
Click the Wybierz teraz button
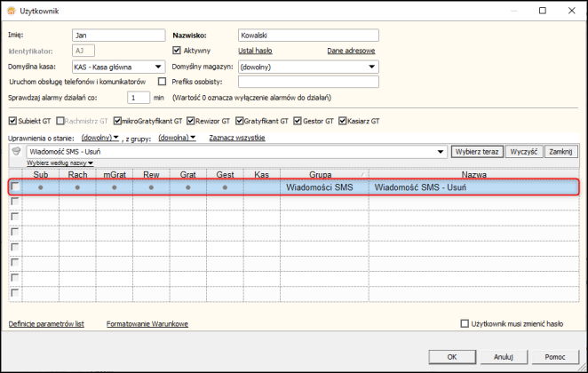click(x=477, y=152)
